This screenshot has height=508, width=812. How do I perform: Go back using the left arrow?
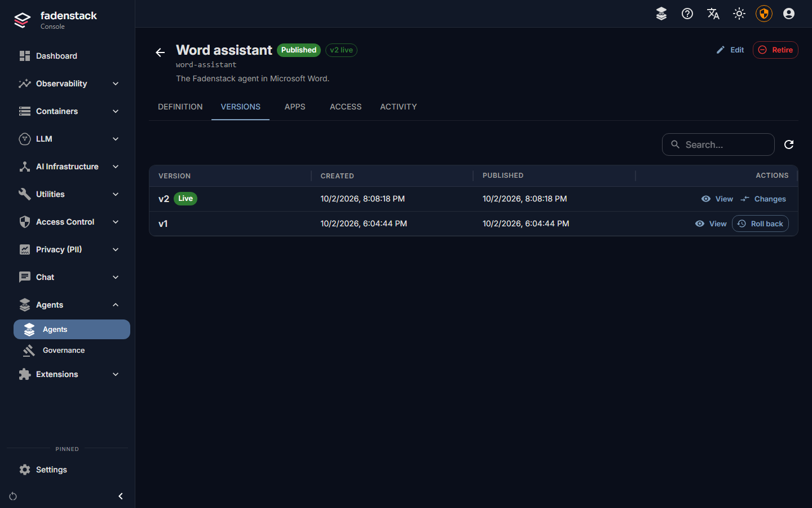(160, 52)
